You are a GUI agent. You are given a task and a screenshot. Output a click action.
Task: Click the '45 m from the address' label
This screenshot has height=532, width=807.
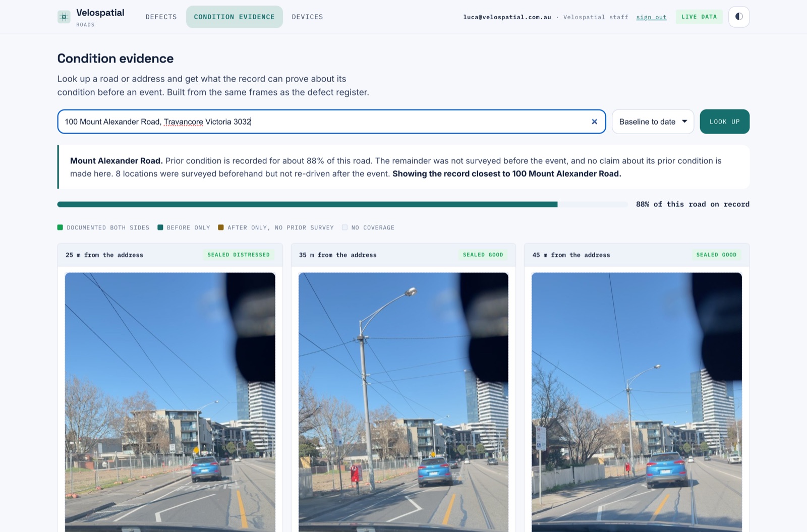571,255
